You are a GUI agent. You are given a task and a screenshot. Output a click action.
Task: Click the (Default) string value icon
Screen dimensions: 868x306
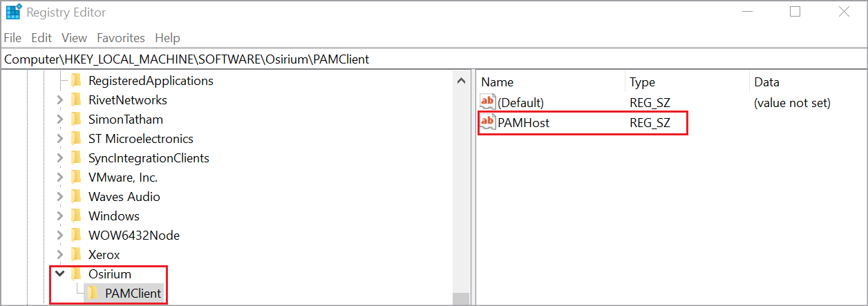click(488, 102)
